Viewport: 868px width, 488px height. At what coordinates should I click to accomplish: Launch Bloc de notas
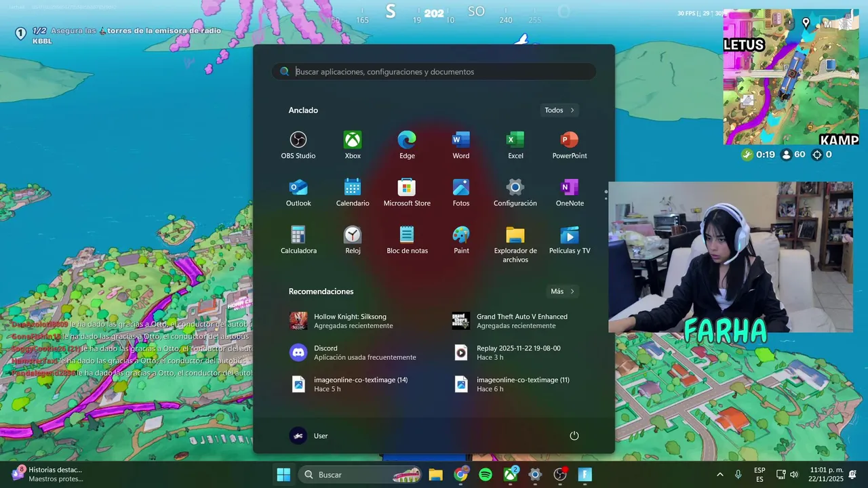407,241
